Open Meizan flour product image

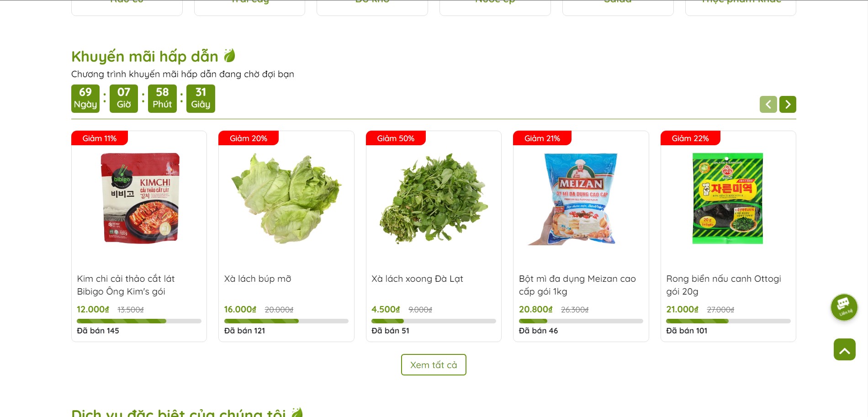[581, 198]
